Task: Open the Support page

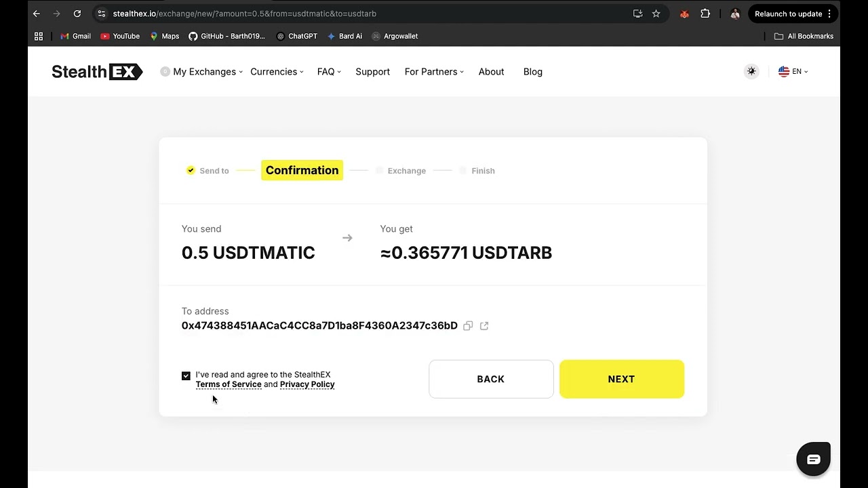Action: (x=372, y=72)
